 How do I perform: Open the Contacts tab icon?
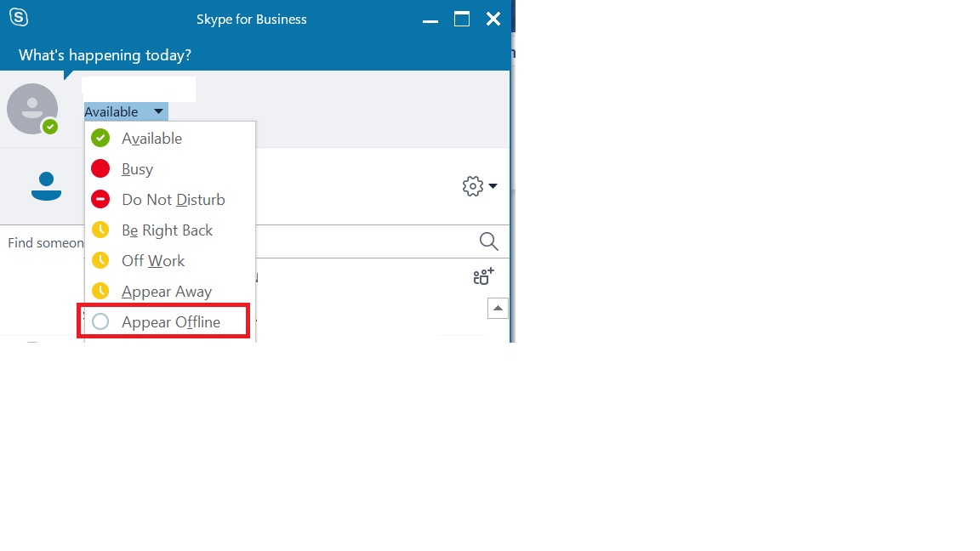46,185
